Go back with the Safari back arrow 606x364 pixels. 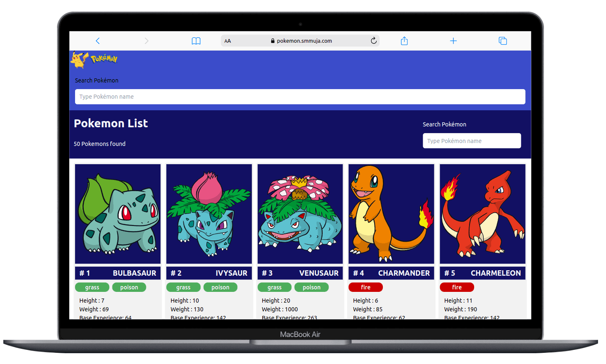click(x=97, y=41)
